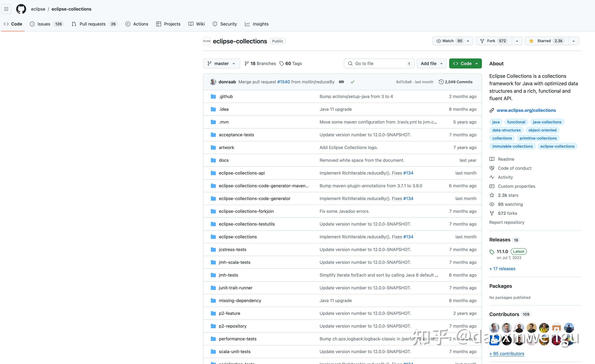The width and height of the screenshot is (595, 364).
Task: Open www.eclipse.org/collections link
Action: (x=526, y=110)
